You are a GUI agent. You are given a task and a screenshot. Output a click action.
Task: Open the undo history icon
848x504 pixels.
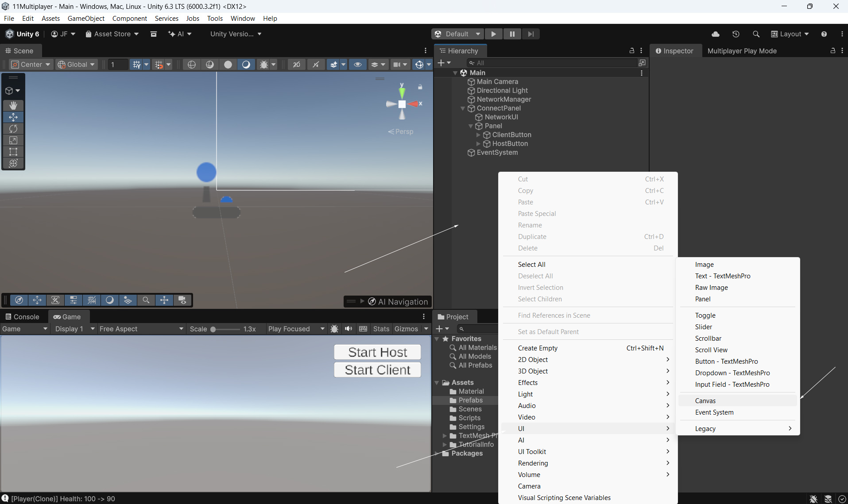click(x=736, y=34)
